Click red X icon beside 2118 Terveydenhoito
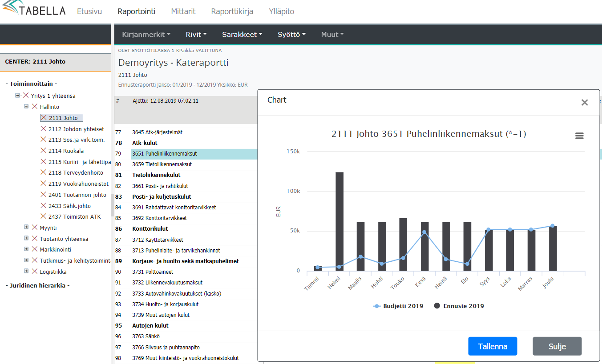 point(44,172)
